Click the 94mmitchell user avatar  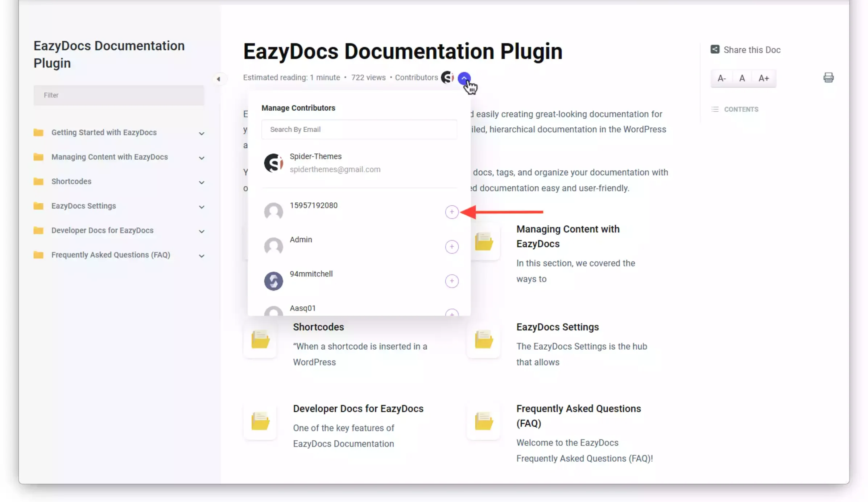coord(273,281)
